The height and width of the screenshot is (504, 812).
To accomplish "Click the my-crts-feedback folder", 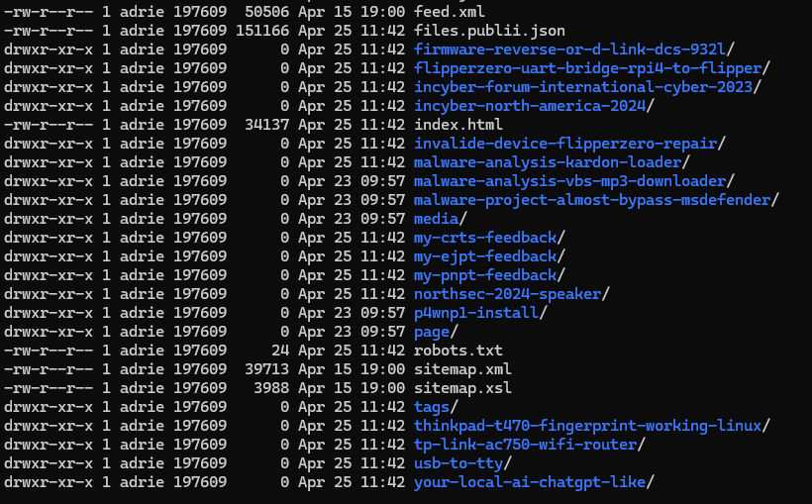I will click(486, 237).
